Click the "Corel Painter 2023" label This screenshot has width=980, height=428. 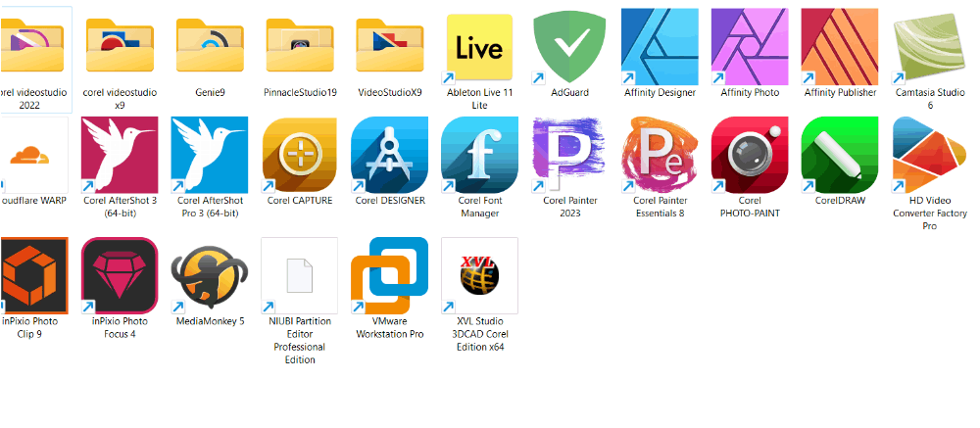pyautogui.click(x=569, y=207)
